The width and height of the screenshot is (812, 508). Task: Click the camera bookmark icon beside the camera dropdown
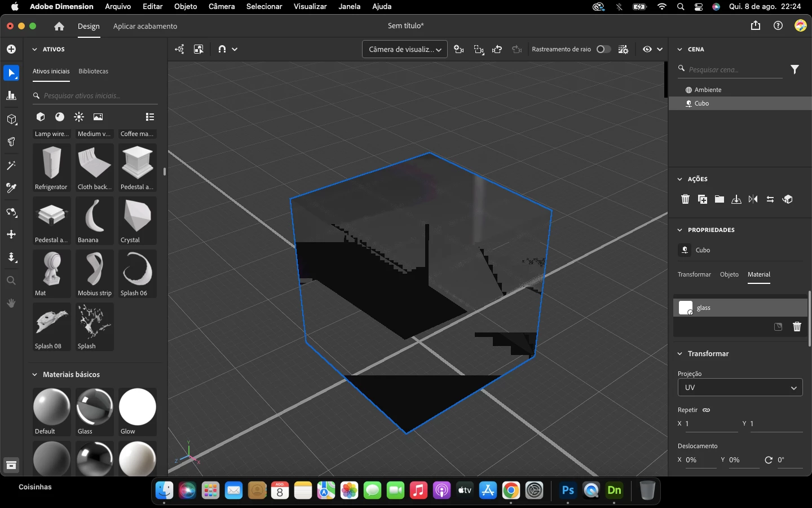[459, 49]
